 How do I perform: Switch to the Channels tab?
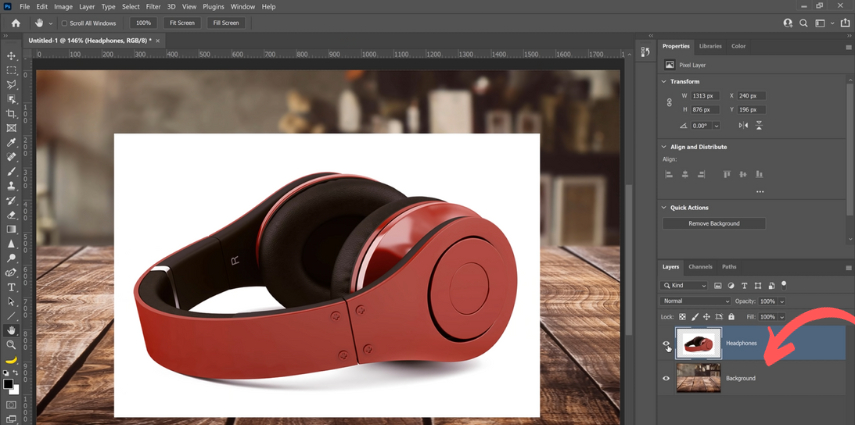click(x=700, y=267)
